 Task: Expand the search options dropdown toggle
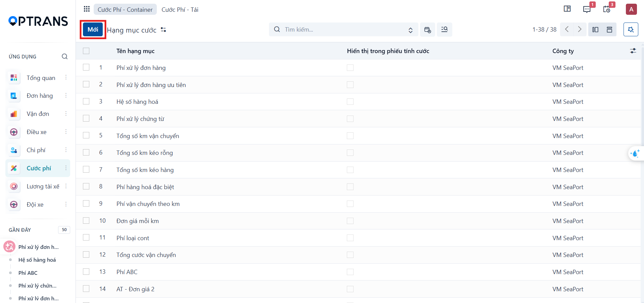410,30
